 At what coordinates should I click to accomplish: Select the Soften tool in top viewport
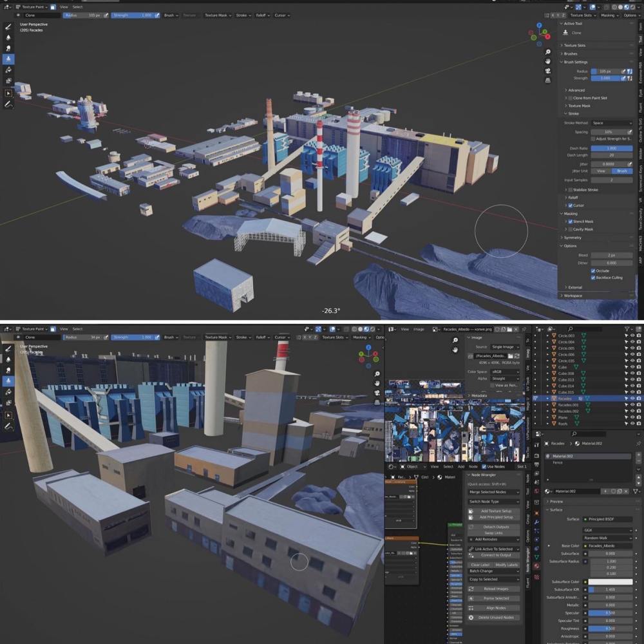(8, 38)
